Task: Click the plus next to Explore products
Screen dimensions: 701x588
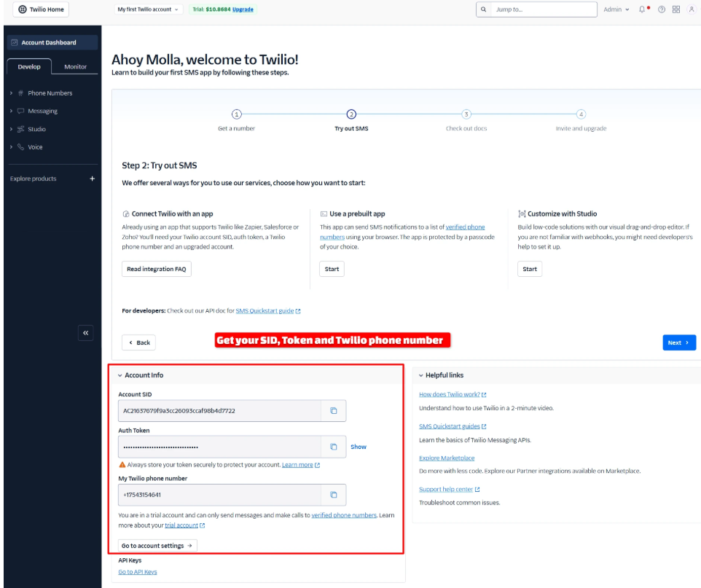Action: (x=92, y=179)
